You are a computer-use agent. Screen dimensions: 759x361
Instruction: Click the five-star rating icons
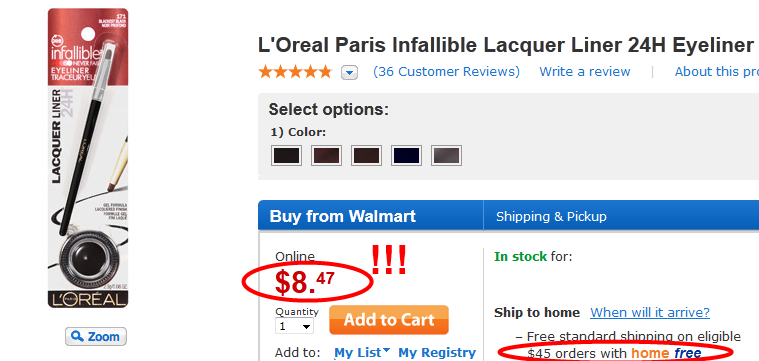295,72
